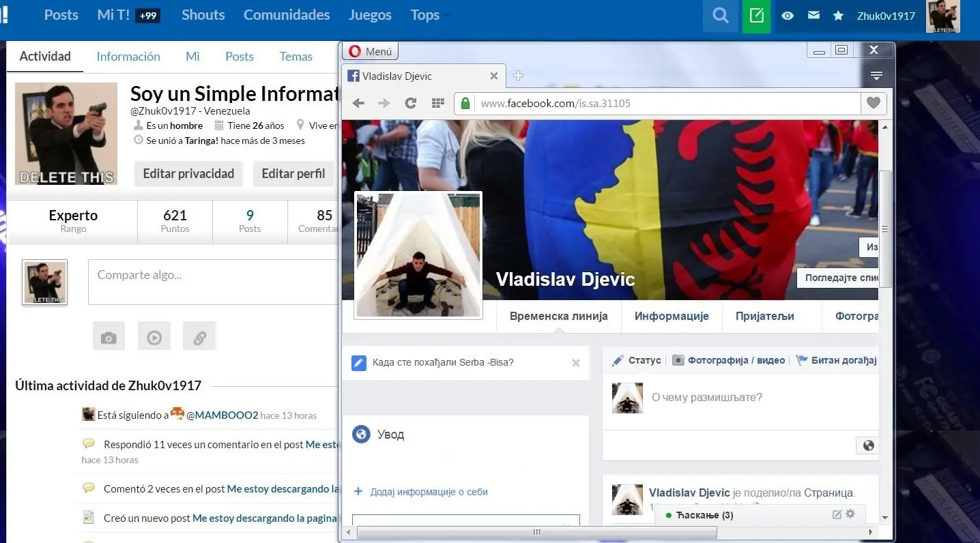Screen dimensions: 980x543
Task: Open the Vladislav Djevic browser tab
Action: (423, 76)
